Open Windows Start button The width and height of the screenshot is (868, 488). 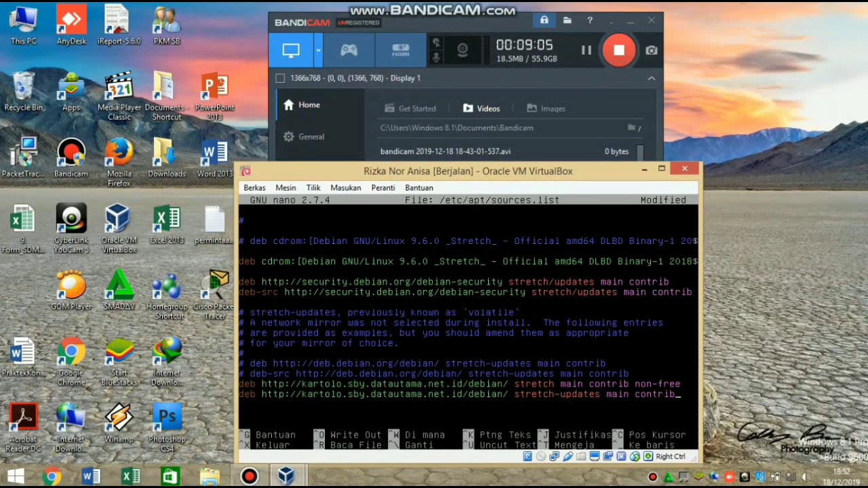(16, 476)
